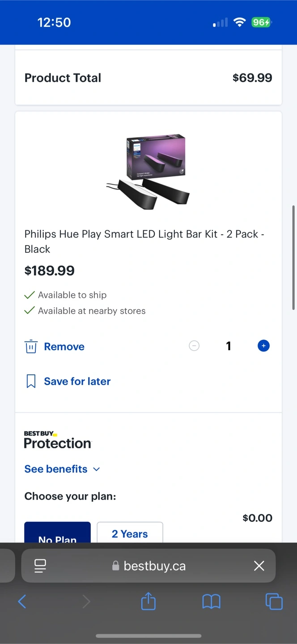Tap the bookmark Save for later icon
The height and width of the screenshot is (644, 297).
point(31,381)
